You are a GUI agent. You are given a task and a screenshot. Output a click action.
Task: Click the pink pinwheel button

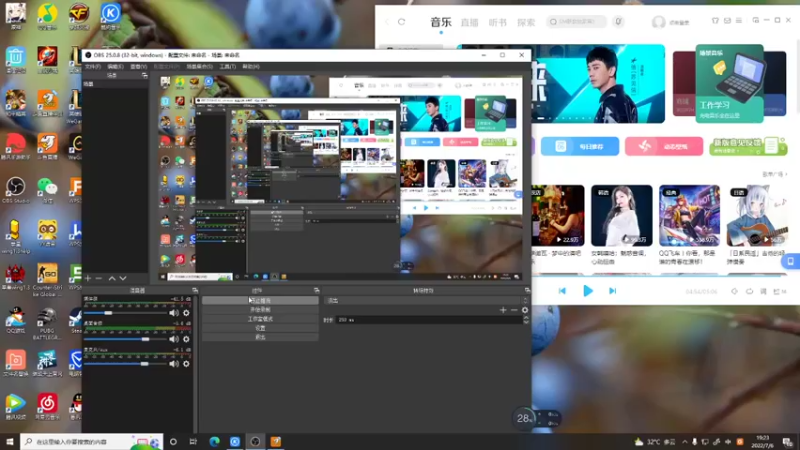pos(664,146)
